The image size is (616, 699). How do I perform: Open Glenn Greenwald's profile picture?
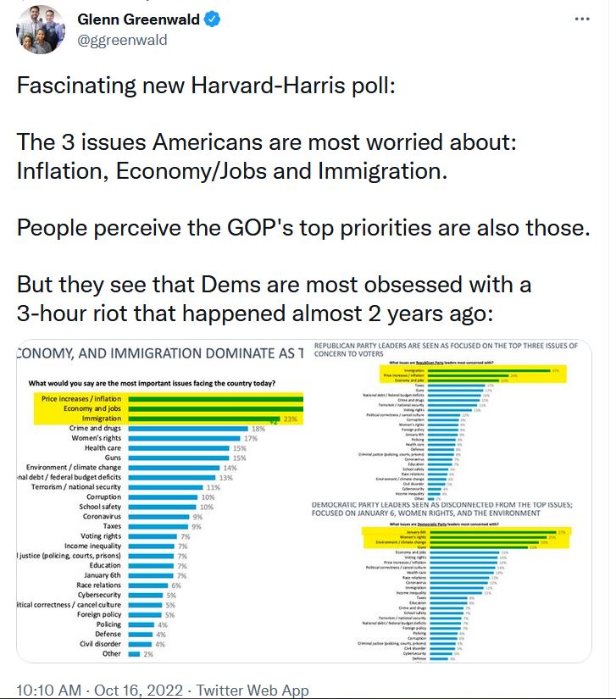point(40,30)
